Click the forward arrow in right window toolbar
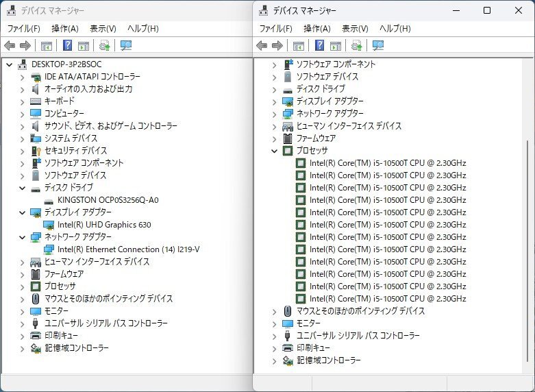Viewport: 535px width, 392px height. (x=277, y=46)
